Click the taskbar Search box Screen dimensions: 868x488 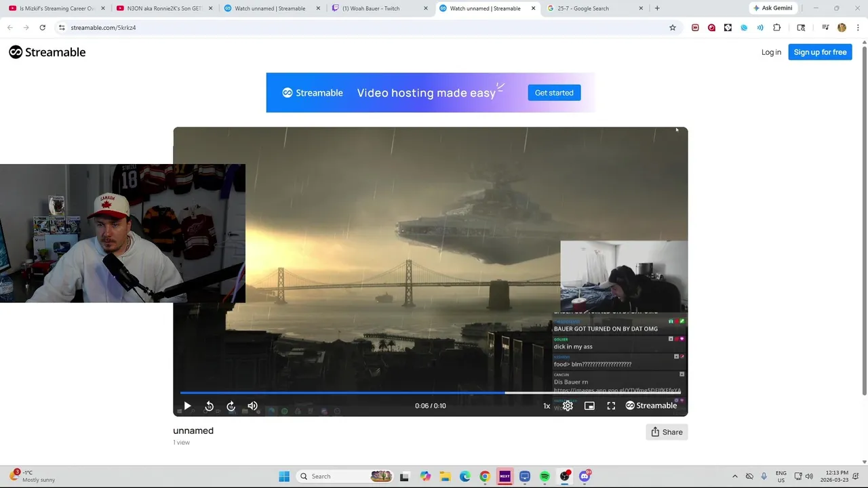pyautogui.click(x=346, y=476)
